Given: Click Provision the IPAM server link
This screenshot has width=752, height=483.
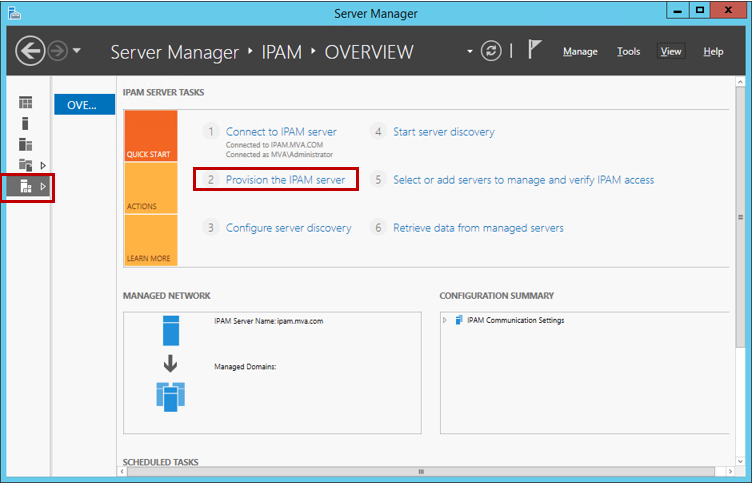Looking at the screenshot, I should click(x=285, y=179).
